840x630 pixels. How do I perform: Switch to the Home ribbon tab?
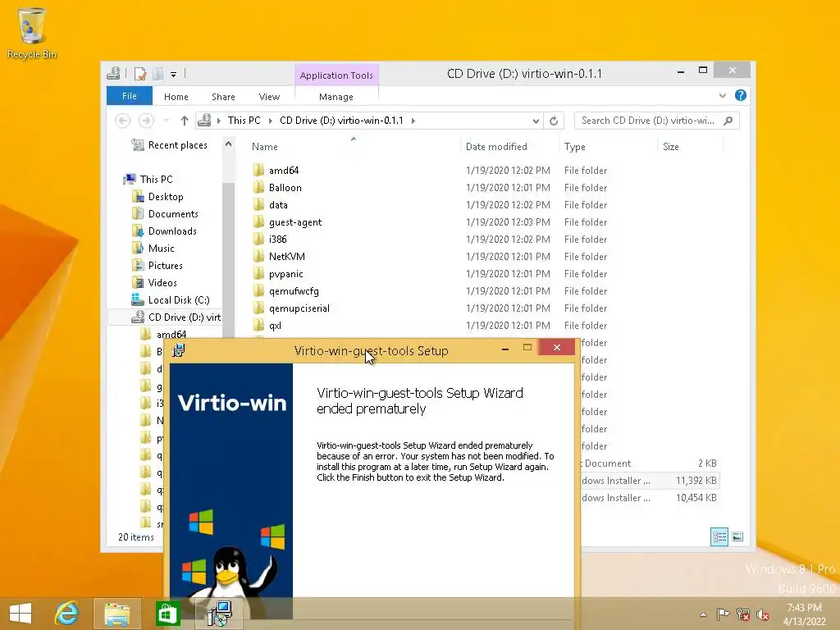click(176, 97)
